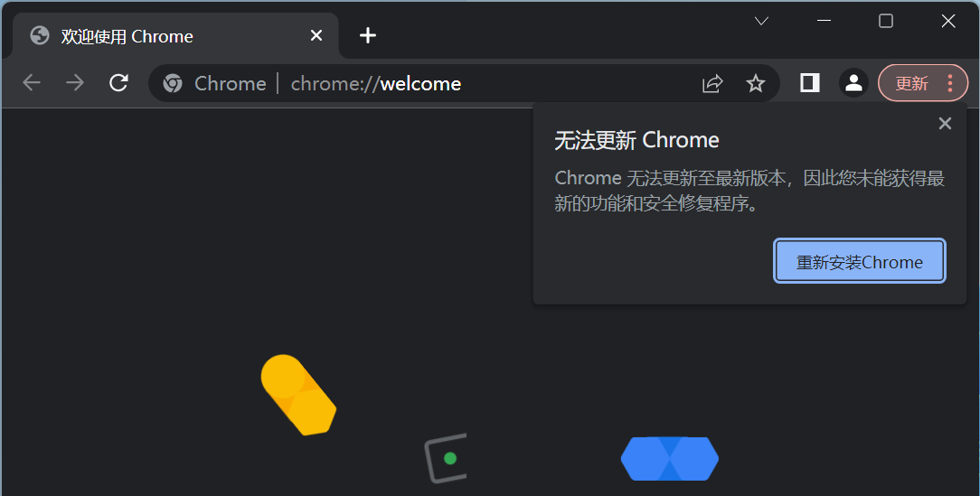
Task: Click the 重新安装Chrome button
Action: [x=860, y=261]
